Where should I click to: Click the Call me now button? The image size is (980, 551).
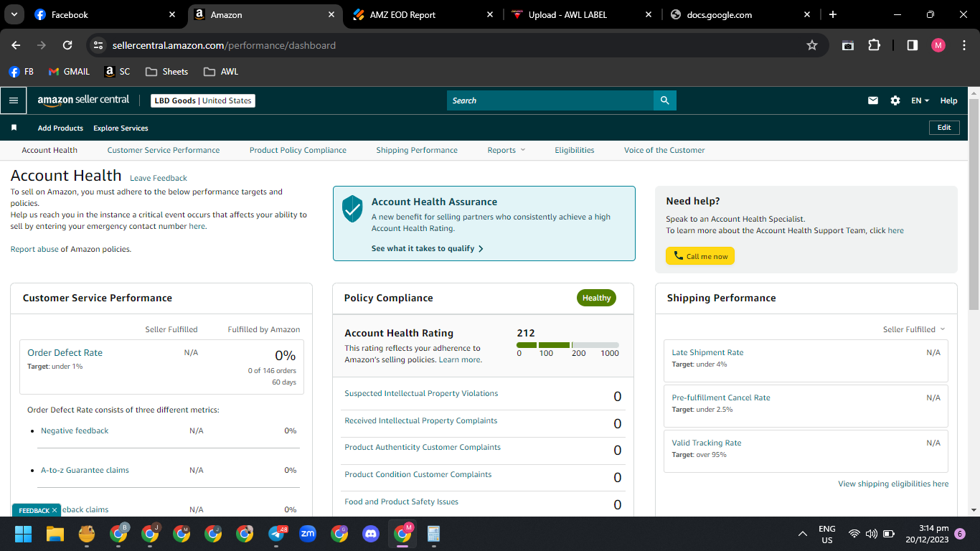(x=700, y=256)
